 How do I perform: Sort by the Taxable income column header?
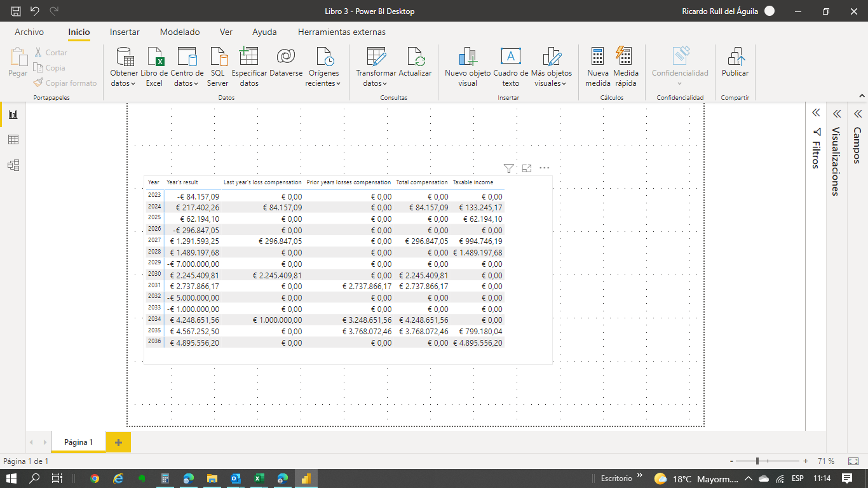pyautogui.click(x=473, y=182)
